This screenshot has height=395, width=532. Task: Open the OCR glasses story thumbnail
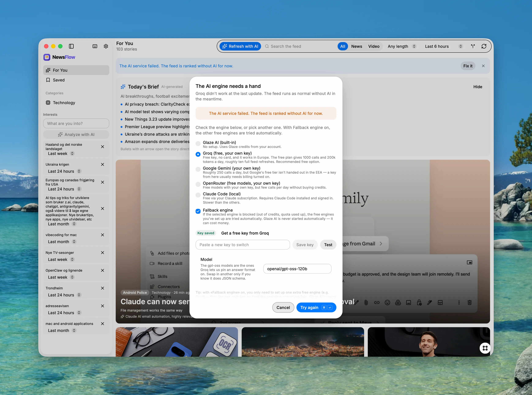click(x=177, y=342)
